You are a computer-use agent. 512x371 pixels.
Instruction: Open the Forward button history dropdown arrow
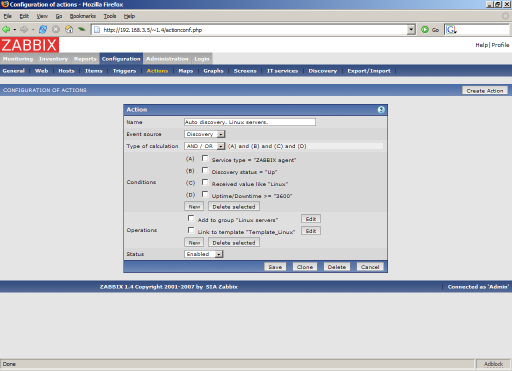point(33,30)
